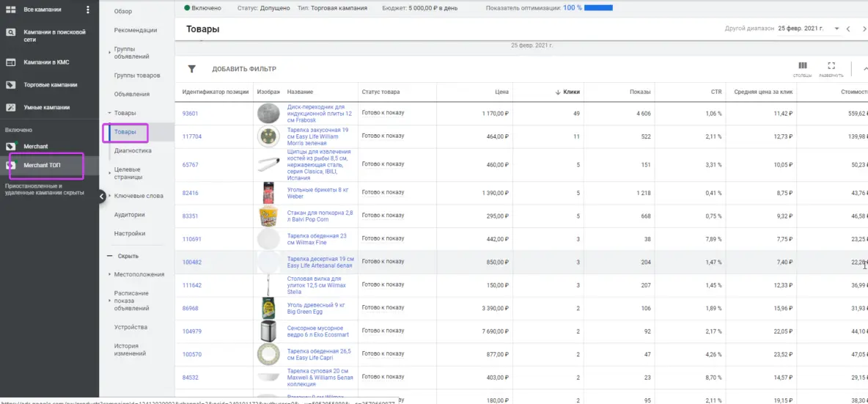Screen dimensions: 868x404
Task: Go to the previous date range
Action: 848,29
